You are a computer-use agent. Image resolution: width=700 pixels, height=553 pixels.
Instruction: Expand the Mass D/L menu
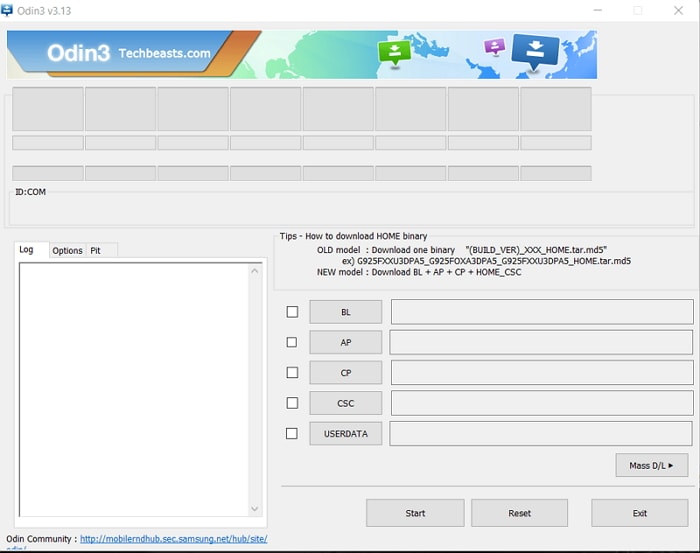point(652,465)
